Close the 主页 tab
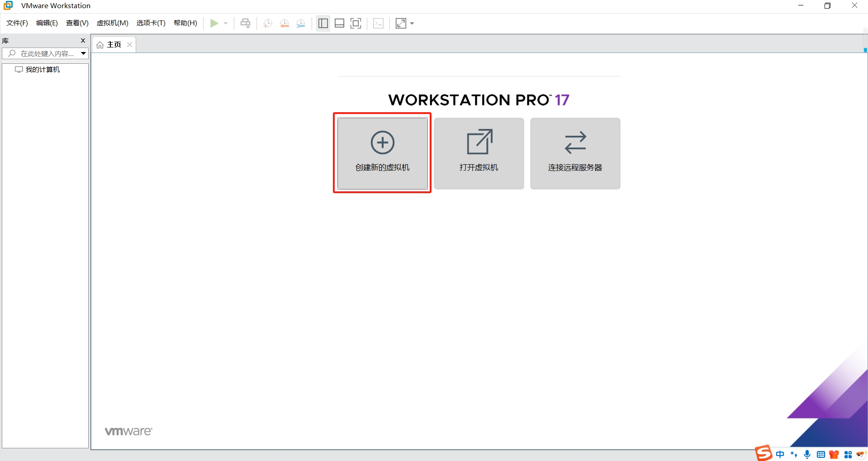868x461 pixels. 129,44
